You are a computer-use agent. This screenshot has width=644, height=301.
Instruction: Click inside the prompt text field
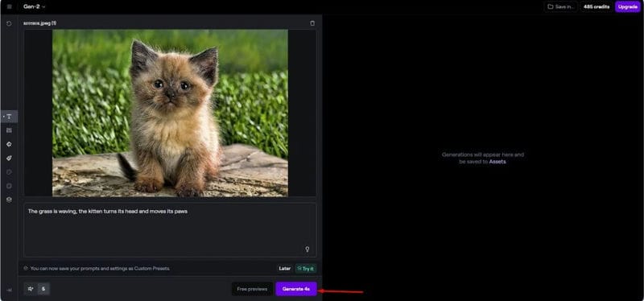coord(170,230)
